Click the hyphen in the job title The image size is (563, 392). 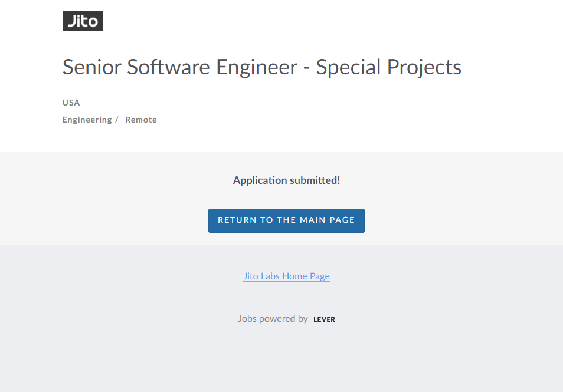306,68
